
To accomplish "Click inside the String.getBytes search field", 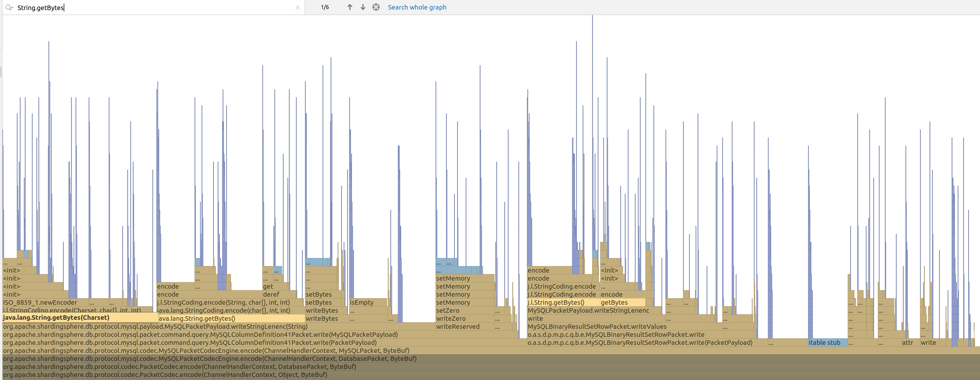I will pos(152,8).
